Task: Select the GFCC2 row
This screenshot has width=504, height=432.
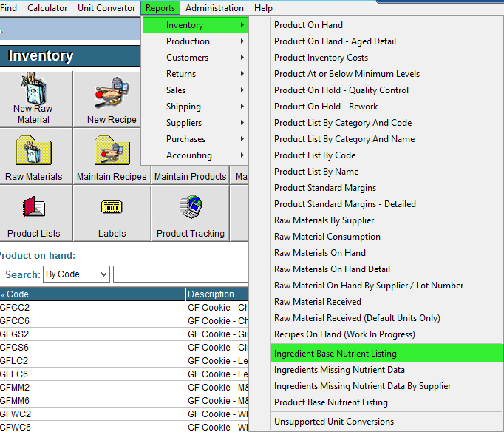Action: [124, 308]
